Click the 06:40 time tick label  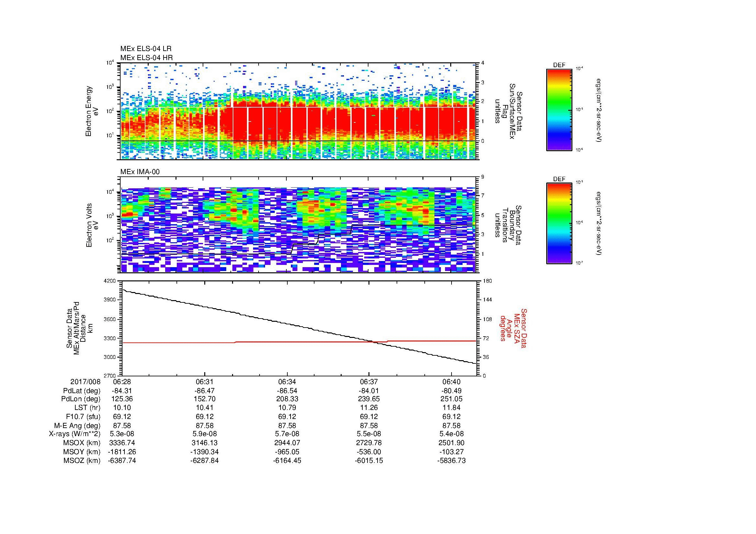452,382
